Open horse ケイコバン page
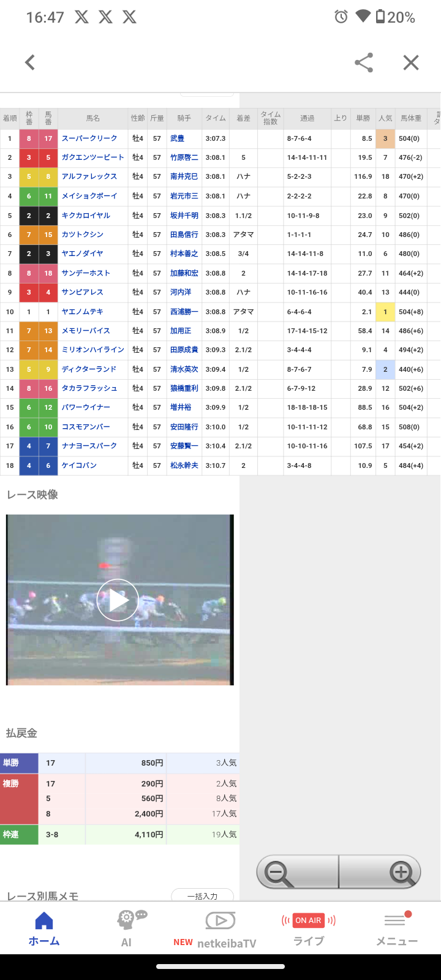The width and height of the screenshot is (441, 980). [79, 466]
